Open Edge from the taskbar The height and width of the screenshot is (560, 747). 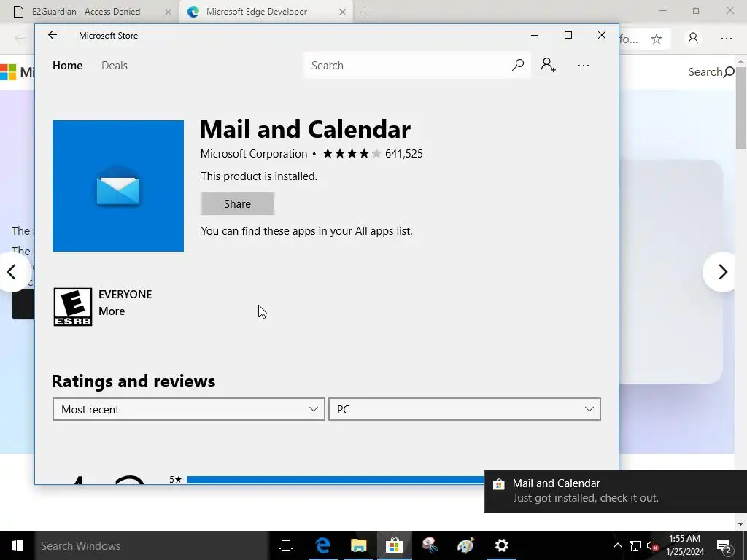click(x=322, y=545)
